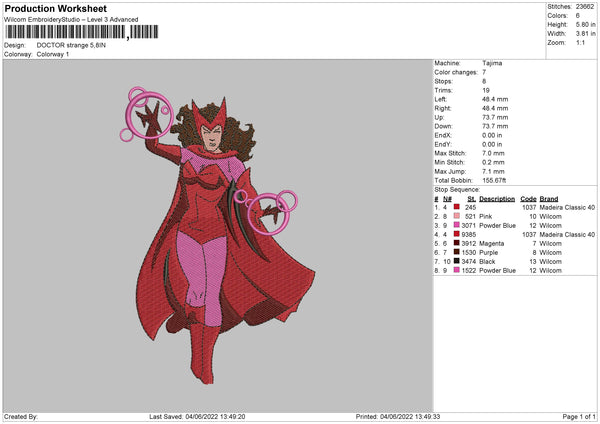The image size is (600, 424).
Task: Click the Purple swatch in stop 6
Action: tap(457, 252)
